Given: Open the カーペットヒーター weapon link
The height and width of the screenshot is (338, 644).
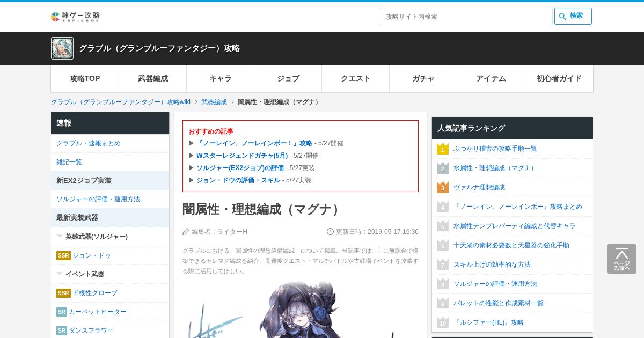Looking at the screenshot, I should [98, 312].
